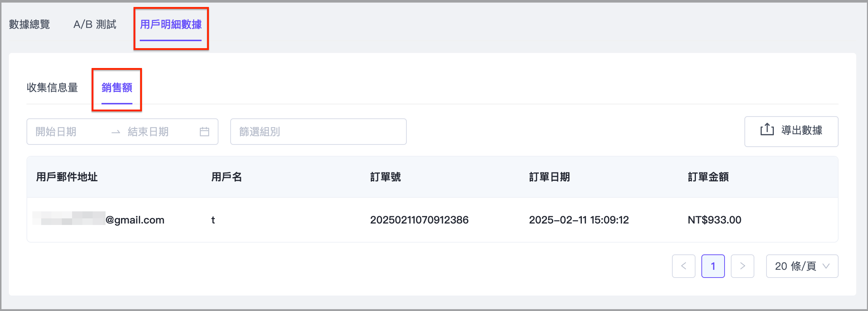Select the 用戶明細數據 tab
This screenshot has height=311, width=868.
(x=171, y=24)
